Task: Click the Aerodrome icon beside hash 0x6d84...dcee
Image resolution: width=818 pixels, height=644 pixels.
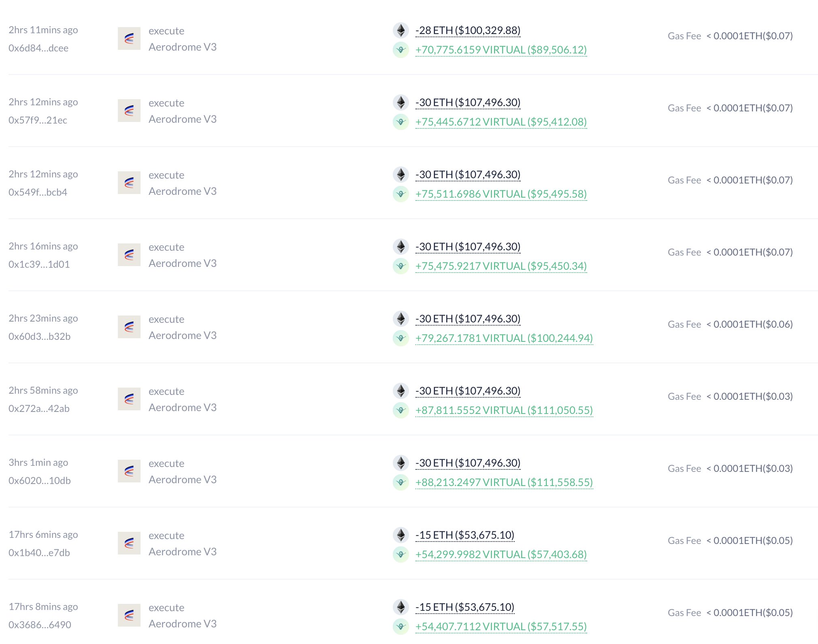Action: point(129,38)
